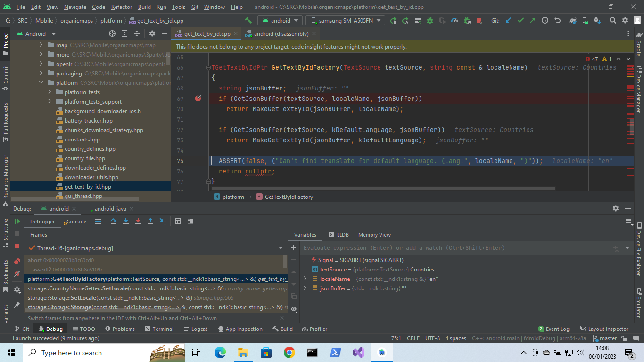The width and height of the screenshot is (644, 362).
Task: Toggle the breakpoint on line 69
Action: coord(198,99)
